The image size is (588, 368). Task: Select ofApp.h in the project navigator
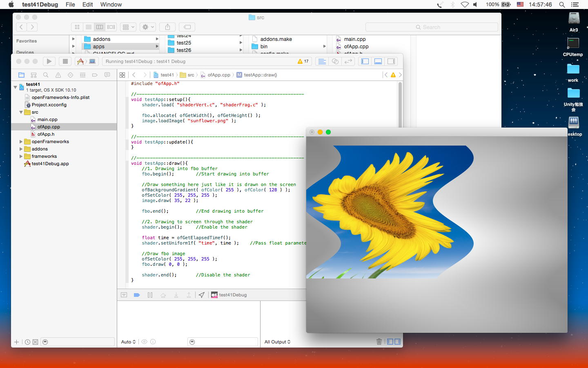pyautogui.click(x=46, y=134)
